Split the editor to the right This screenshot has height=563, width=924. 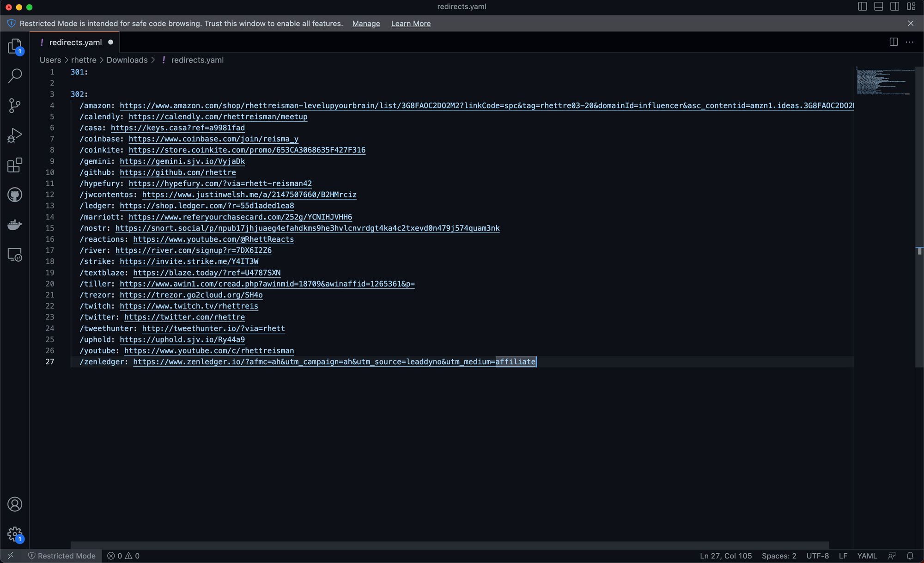(x=894, y=42)
